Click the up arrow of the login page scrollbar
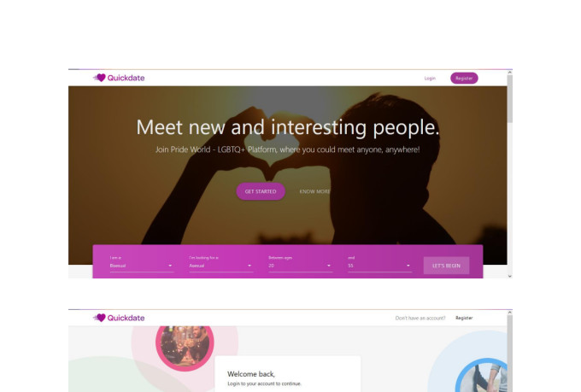581x392 pixels. 510,313
